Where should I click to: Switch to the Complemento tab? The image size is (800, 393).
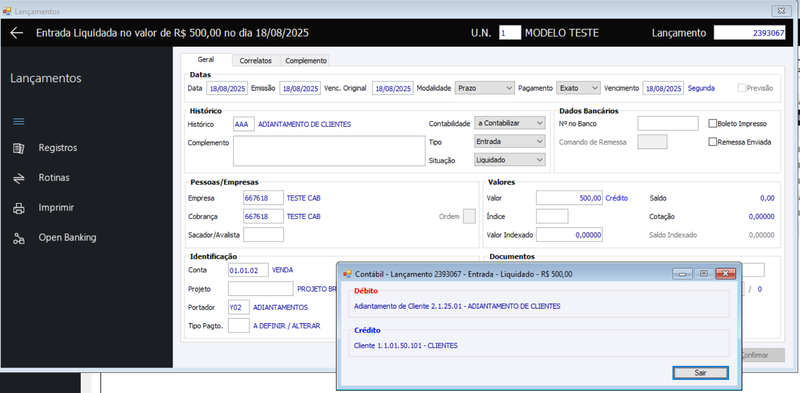click(x=306, y=60)
